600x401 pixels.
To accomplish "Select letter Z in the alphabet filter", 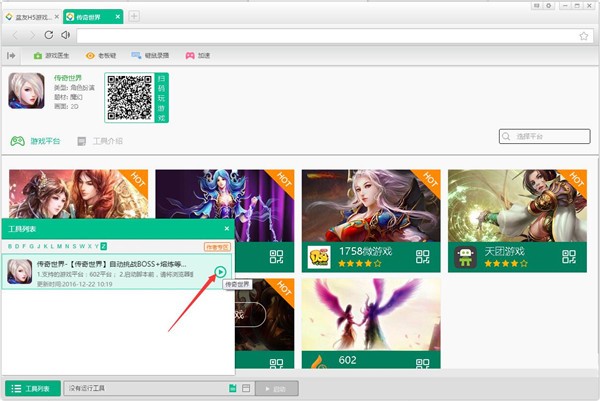I will [x=103, y=245].
